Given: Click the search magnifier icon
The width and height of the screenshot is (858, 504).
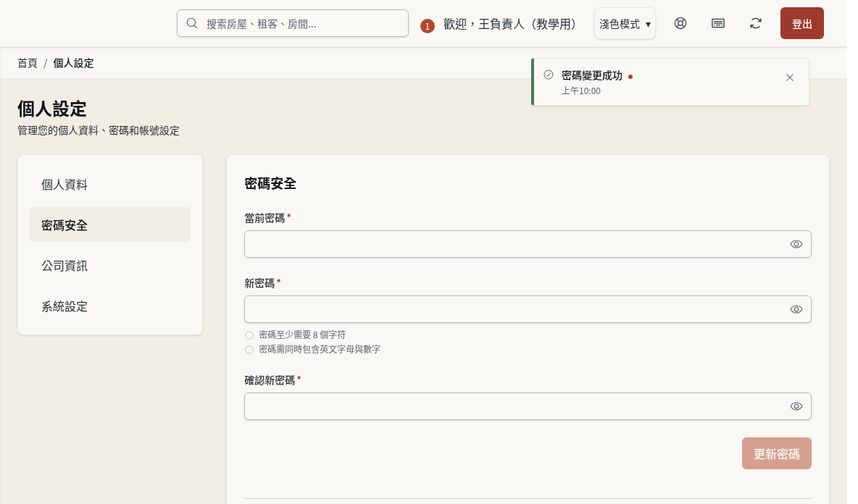Looking at the screenshot, I should 192,23.
